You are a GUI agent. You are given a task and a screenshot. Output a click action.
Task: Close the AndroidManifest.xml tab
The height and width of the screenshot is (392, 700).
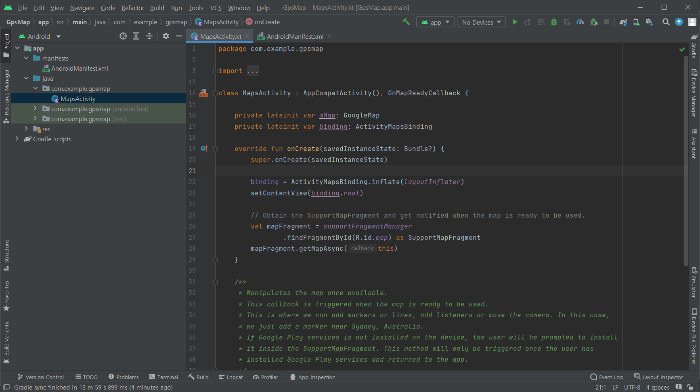pos(329,36)
